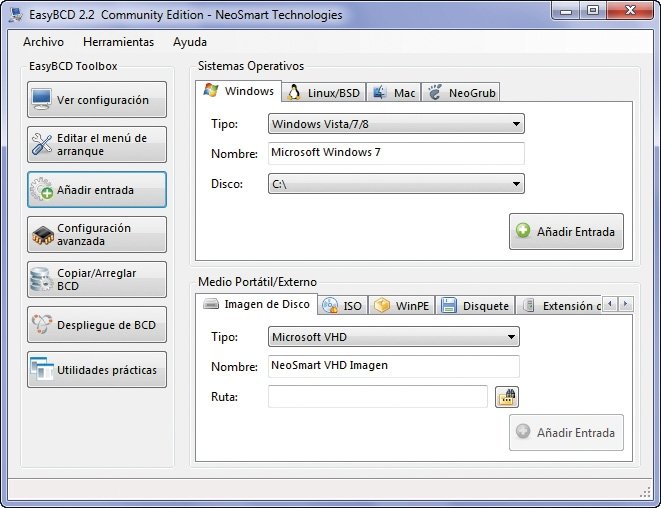Viewport: 661px width, 508px height.
Task: Click the browse folder icon beside Ruta
Action: (507, 397)
